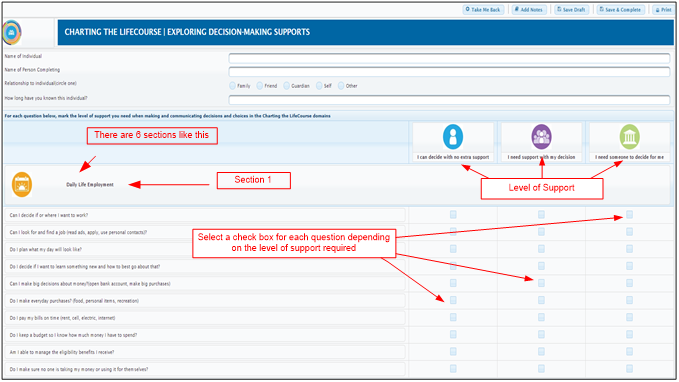The height and width of the screenshot is (382, 679).
Task: Check need support for protecting my money
Action: (541, 369)
